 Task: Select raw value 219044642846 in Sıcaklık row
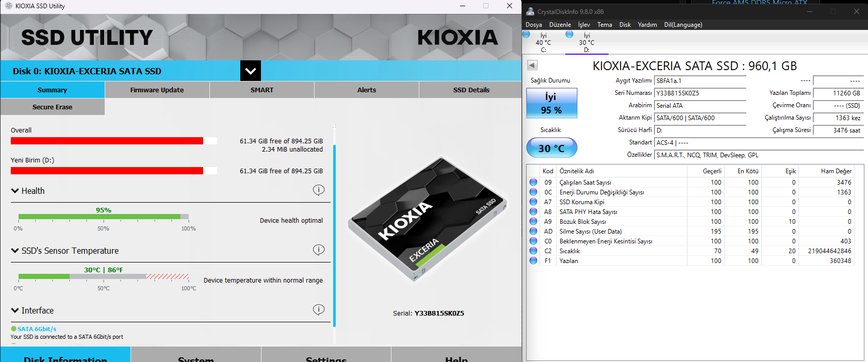click(x=829, y=251)
